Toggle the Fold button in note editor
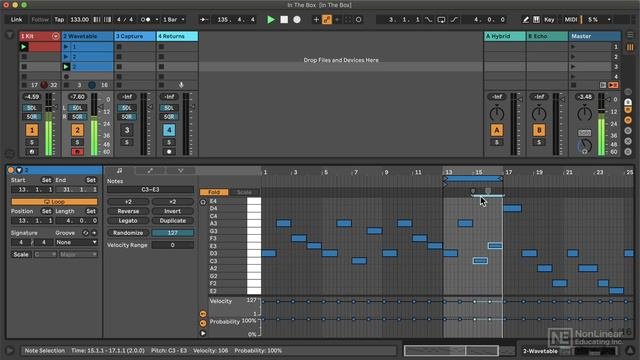Image resolution: width=640 pixels, height=360 pixels. click(214, 192)
